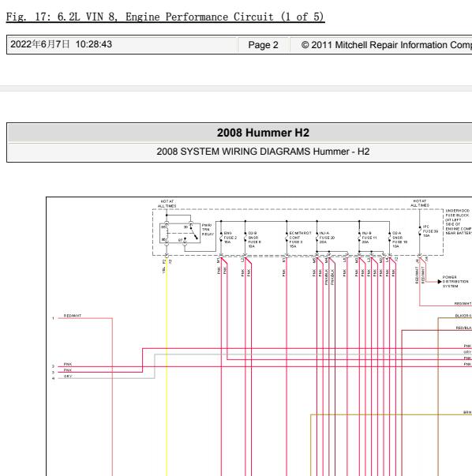
Task: Click the 'RED/WHT' label at connector 1
Action: tap(73, 316)
